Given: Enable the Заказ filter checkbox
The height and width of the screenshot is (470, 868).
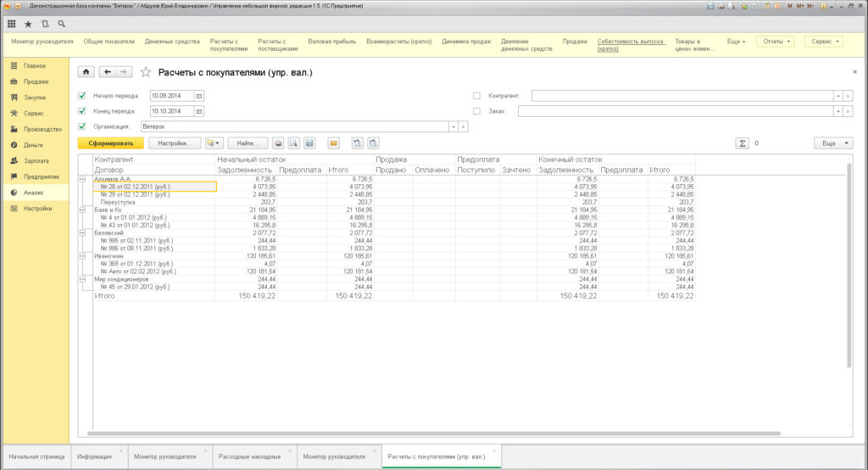Looking at the screenshot, I should point(476,111).
